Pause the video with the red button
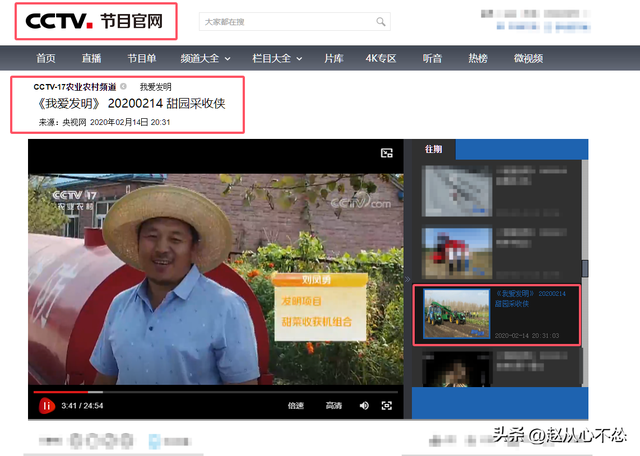The height and width of the screenshot is (456, 640). [47, 406]
